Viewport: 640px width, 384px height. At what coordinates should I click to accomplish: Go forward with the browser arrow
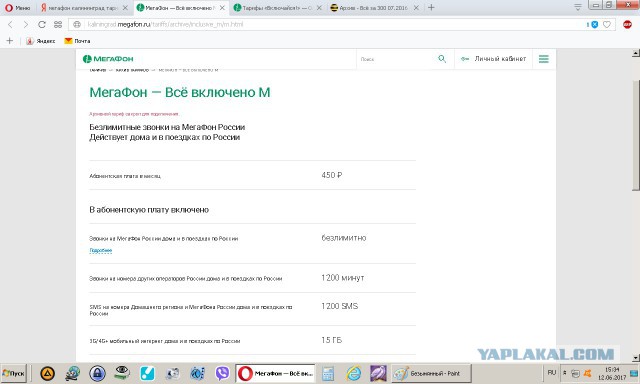[x=26, y=24]
